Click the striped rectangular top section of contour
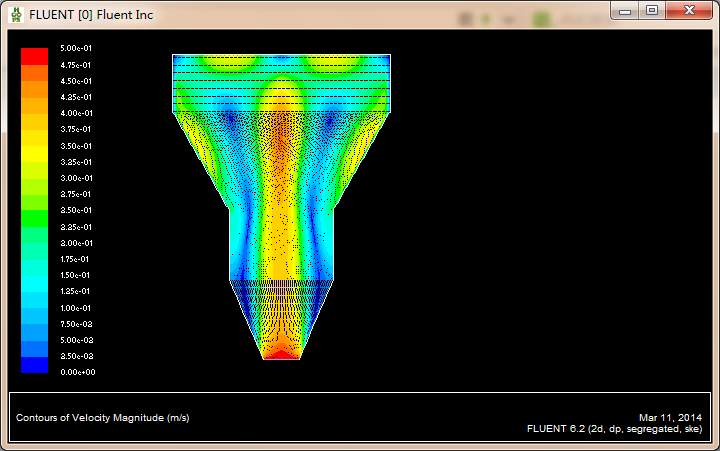This screenshot has width=720, height=451. (x=281, y=83)
